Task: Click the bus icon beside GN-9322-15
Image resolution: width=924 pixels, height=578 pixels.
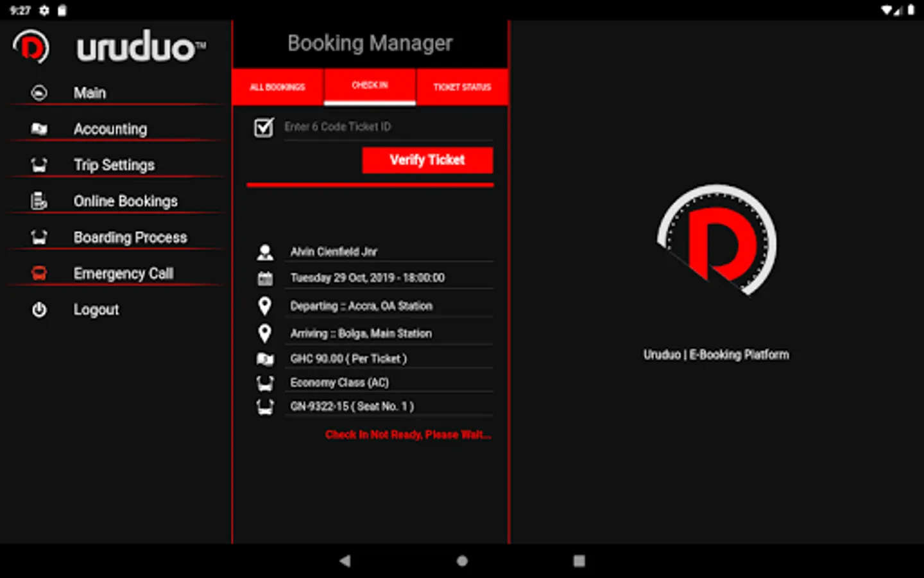Action: pos(265,407)
